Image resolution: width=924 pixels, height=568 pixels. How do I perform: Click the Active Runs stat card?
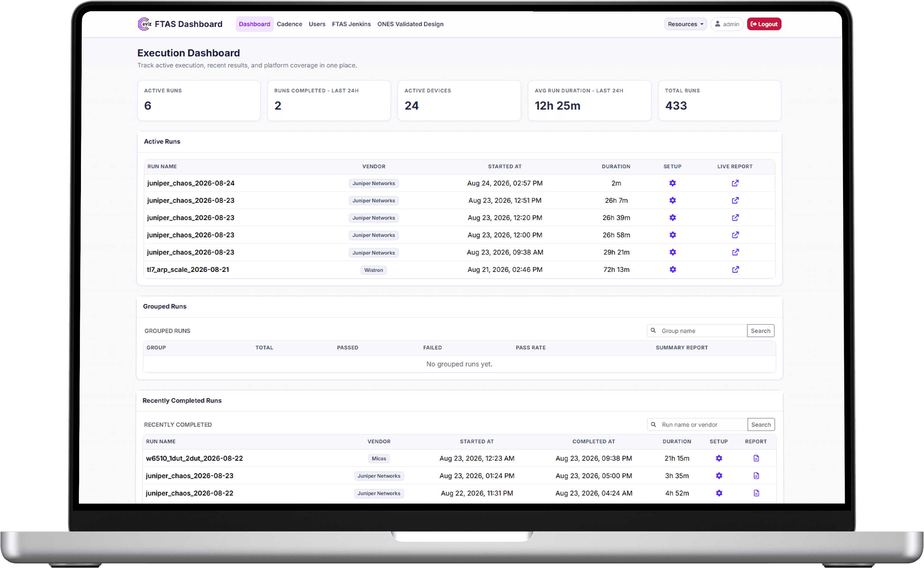(x=199, y=101)
